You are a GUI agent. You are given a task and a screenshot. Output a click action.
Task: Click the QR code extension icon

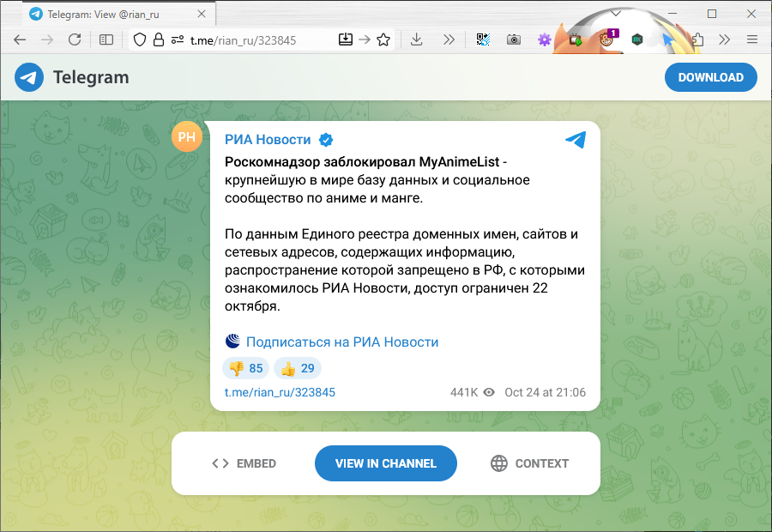pos(482,39)
